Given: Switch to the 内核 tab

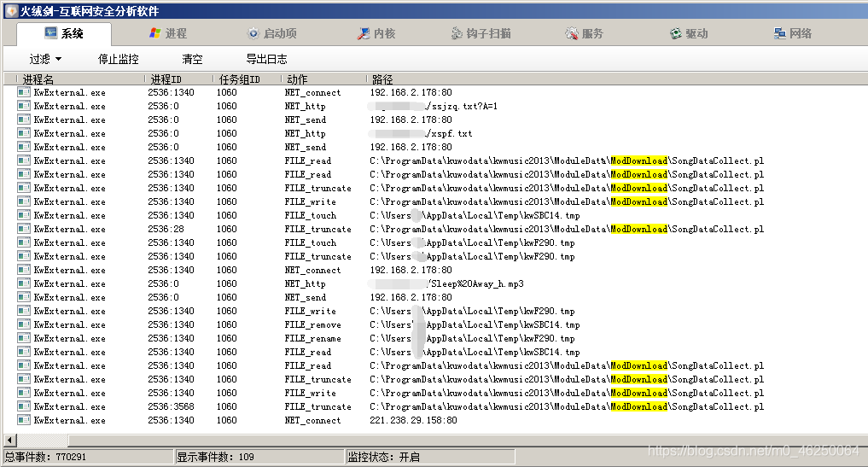Looking at the screenshot, I should tap(376, 34).
